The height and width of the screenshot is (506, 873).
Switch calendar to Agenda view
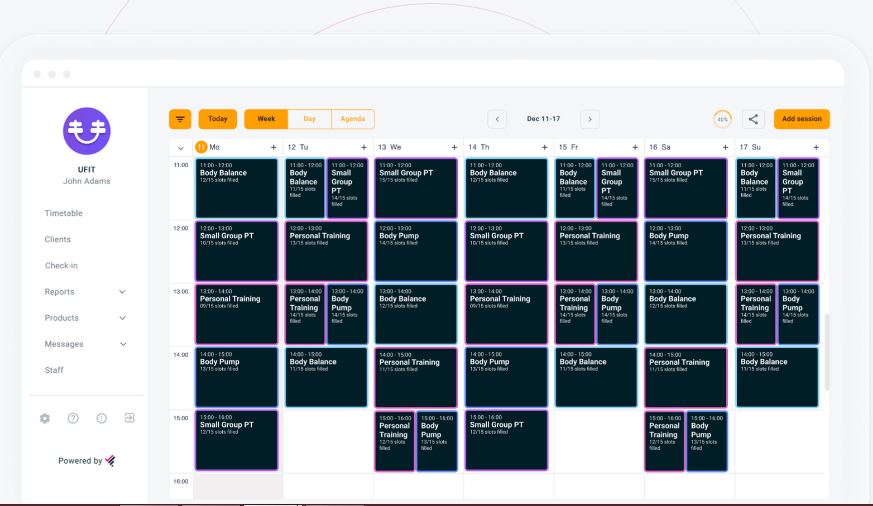point(352,119)
